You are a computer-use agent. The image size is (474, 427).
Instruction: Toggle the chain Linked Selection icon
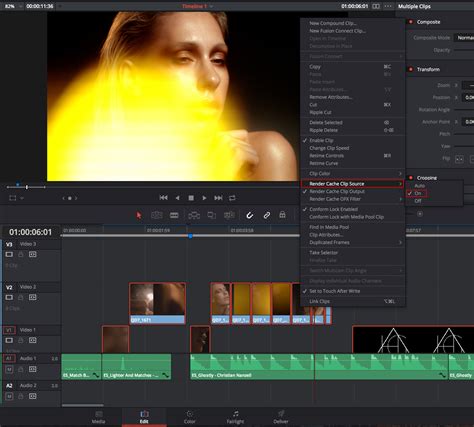pos(266,215)
